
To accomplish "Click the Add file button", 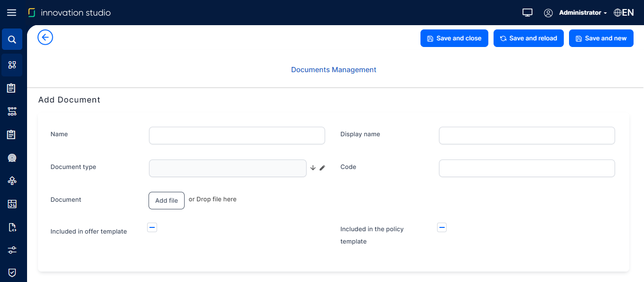I will point(167,200).
